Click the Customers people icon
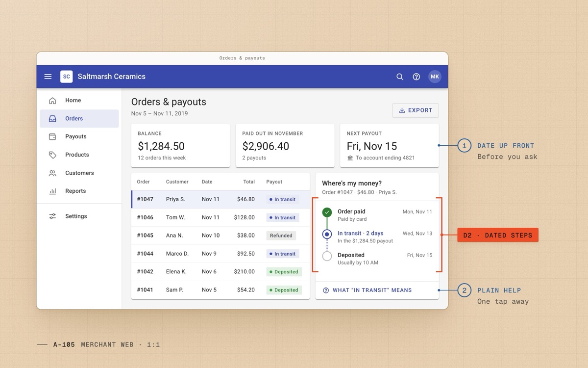 click(x=52, y=173)
